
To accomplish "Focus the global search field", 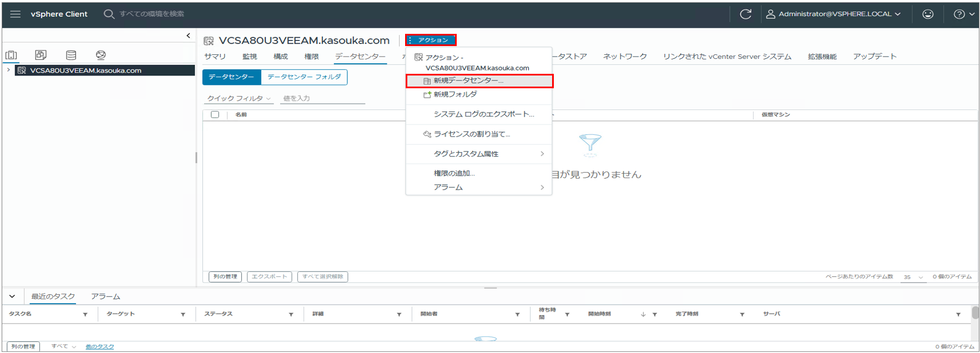I will 151,14.
